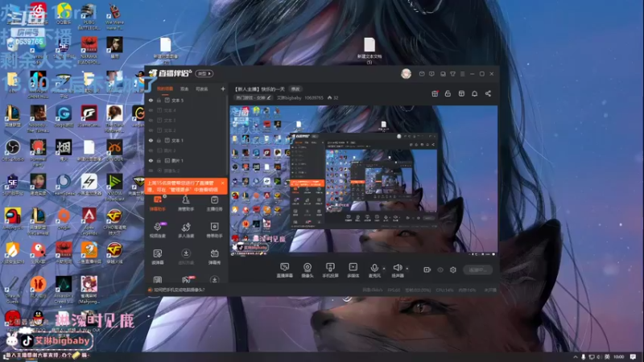The height and width of the screenshot is (362, 644).
Task: Switch to the third scene tab
Action: pyautogui.click(x=202, y=89)
